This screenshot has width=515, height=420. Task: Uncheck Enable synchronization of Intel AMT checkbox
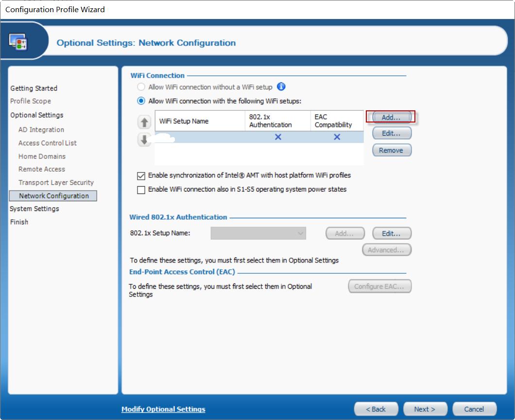(x=141, y=175)
